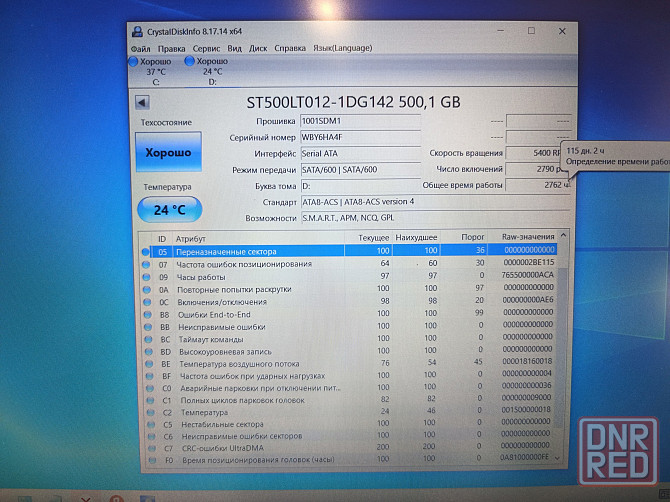Image resolution: width=670 pixels, height=502 pixels.
Task: Click raw value 765500000ACA in row 09
Action: (527, 274)
